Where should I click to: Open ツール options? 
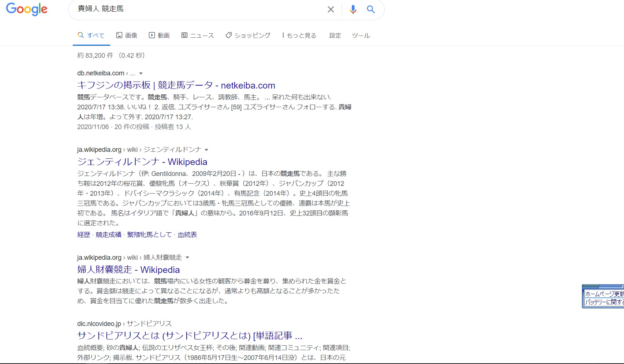pos(361,35)
